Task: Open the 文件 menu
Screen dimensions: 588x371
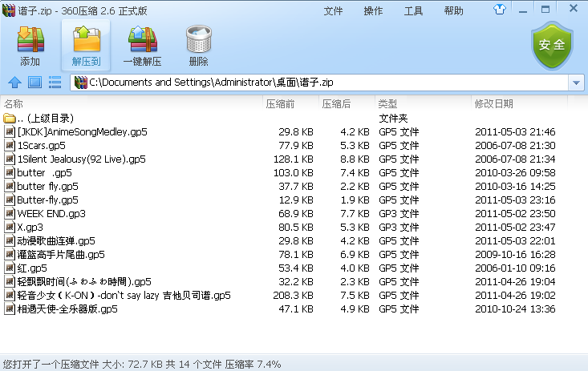Action: 333,11
